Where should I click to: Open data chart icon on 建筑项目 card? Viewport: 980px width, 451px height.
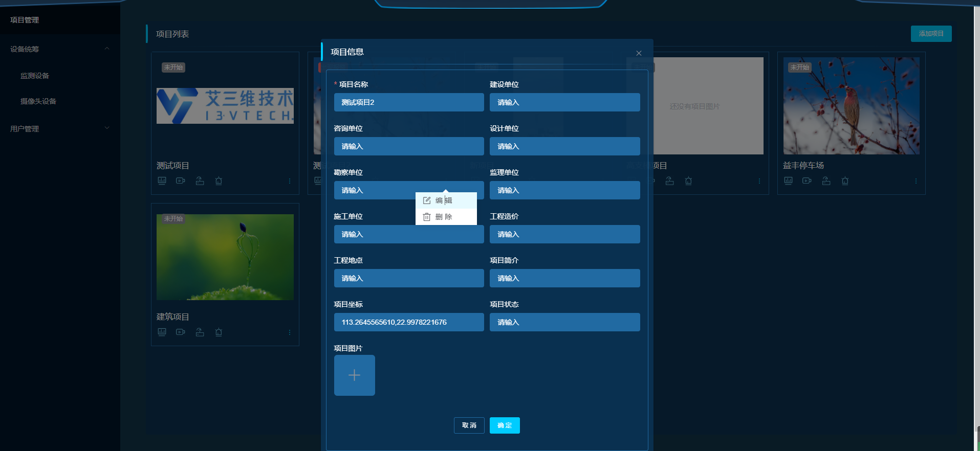pyautogui.click(x=162, y=332)
